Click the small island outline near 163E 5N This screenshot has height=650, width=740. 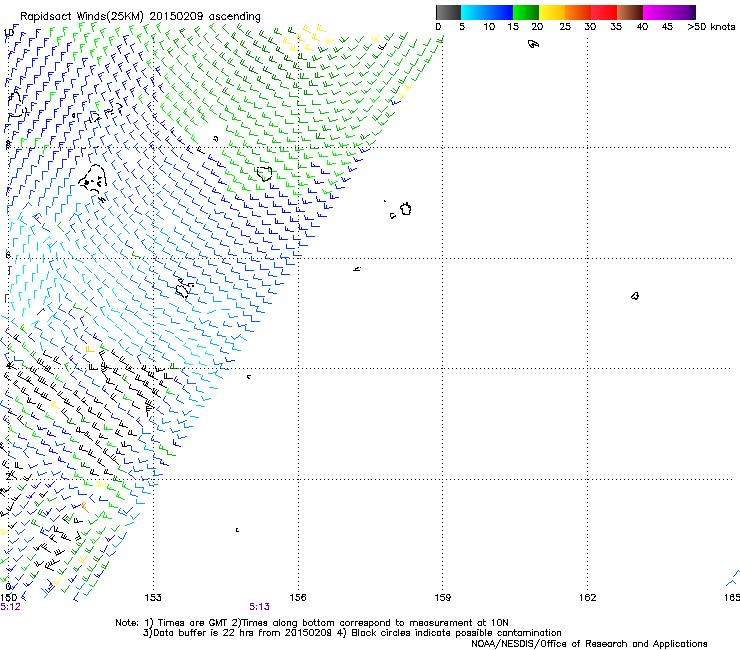click(x=635, y=296)
